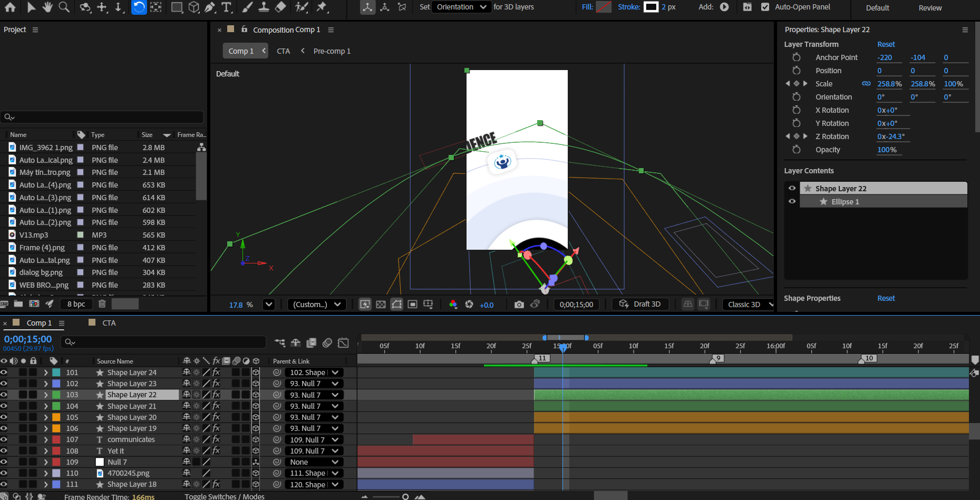Hide the Ellipse 1 shape content
Screen dimensions: 980x500
click(792, 201)
